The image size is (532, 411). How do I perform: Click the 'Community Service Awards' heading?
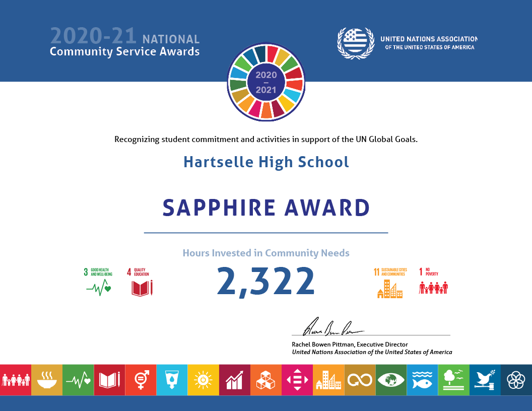124,51
